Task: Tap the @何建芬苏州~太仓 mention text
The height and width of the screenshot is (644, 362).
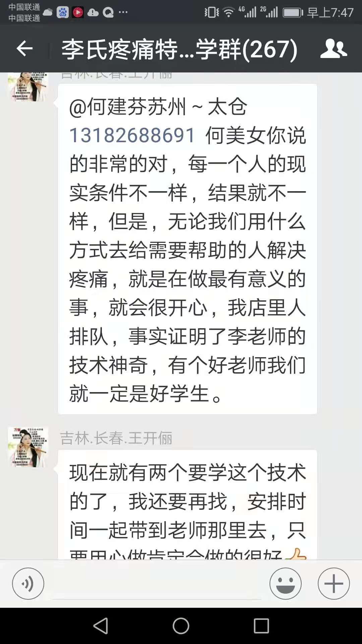Action: 158,107
